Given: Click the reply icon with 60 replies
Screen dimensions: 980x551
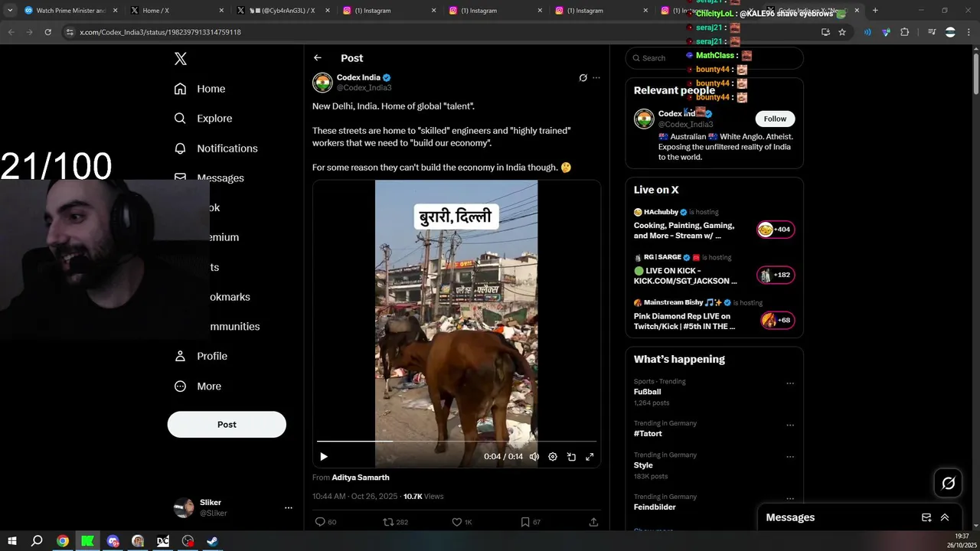Looking at the screenshot, I should point(325,522).
